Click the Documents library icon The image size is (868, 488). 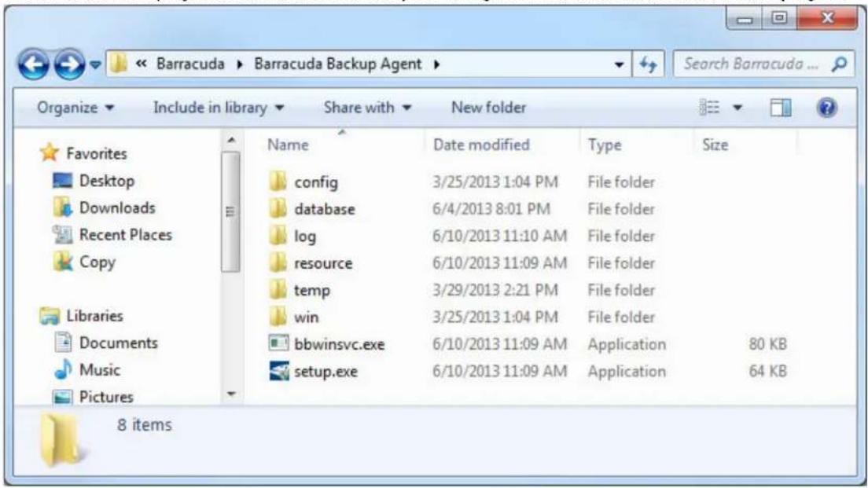coord(63,343)
